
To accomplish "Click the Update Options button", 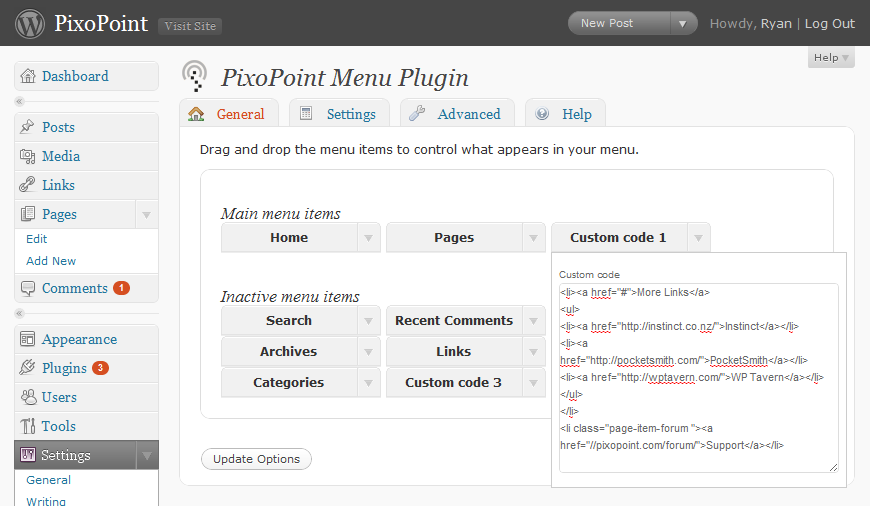I will [256, 459].
